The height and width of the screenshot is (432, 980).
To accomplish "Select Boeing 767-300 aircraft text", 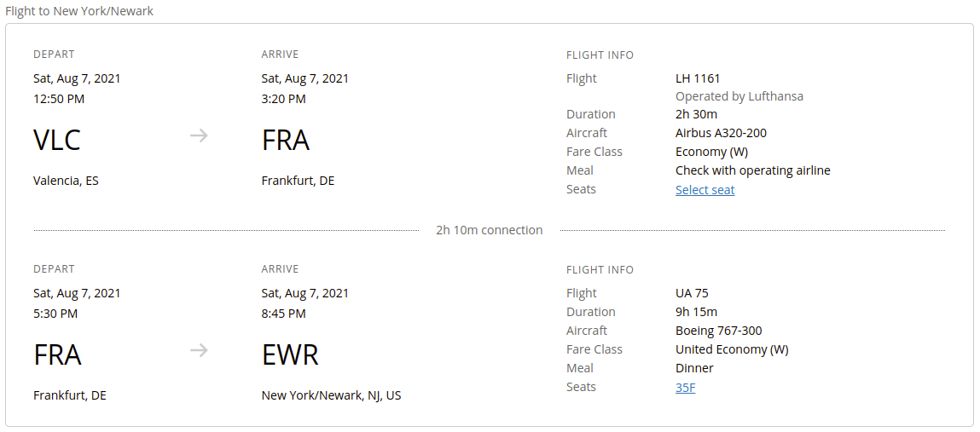I will click(x=718, y=331).
